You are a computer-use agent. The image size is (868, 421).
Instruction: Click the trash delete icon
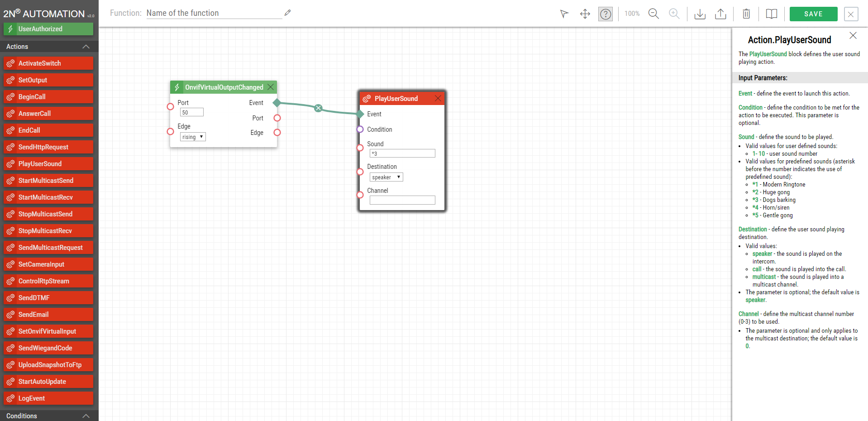[x=746, y=14]
